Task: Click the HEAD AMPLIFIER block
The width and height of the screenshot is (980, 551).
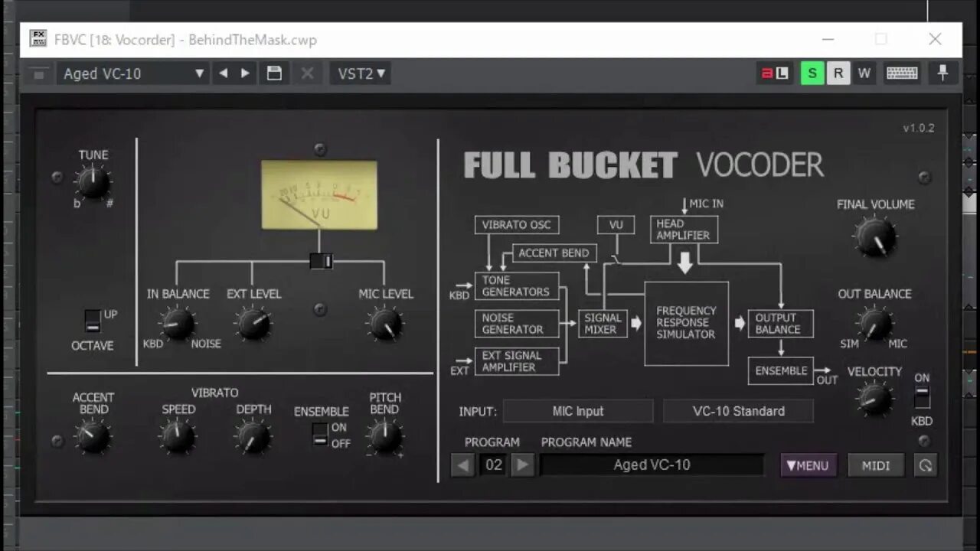Action: [684, 230]
